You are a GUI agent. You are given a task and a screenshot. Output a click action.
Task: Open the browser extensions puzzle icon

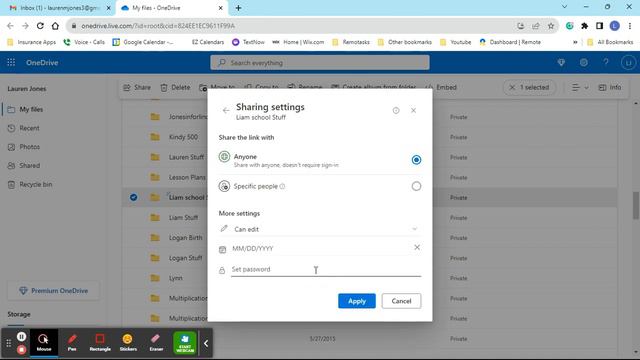[x=584, y=26]
